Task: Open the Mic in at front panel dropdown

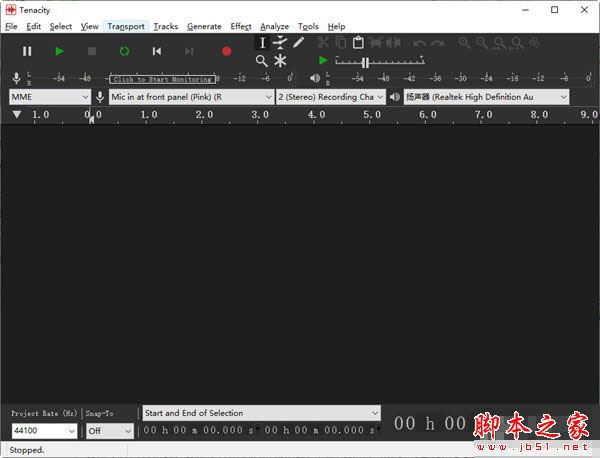Action: coord(191,97)
